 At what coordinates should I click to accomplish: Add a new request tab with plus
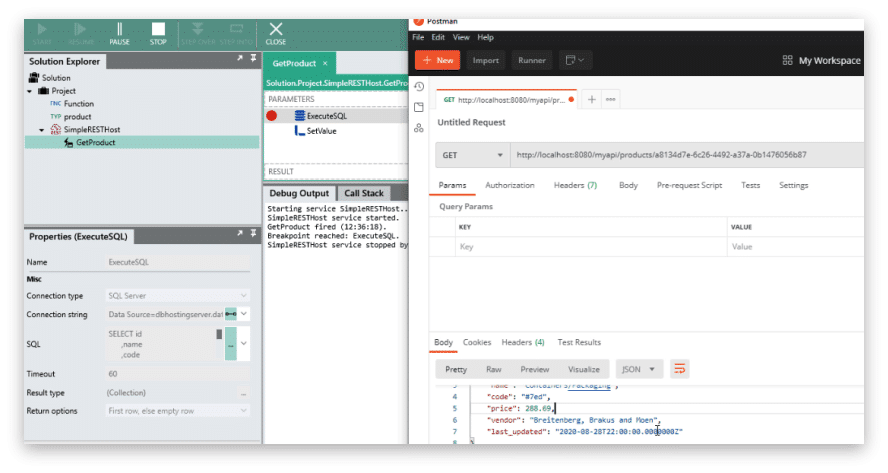pos(591,100)
